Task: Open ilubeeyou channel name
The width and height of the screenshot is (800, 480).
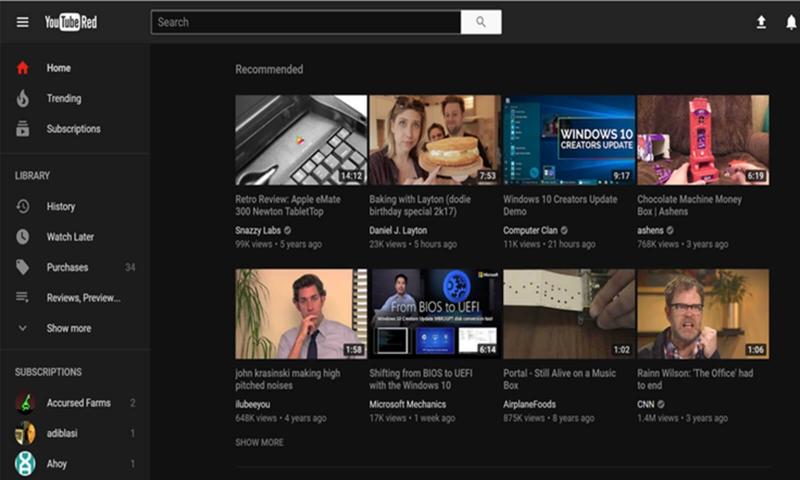Action: tap(253, 404)
